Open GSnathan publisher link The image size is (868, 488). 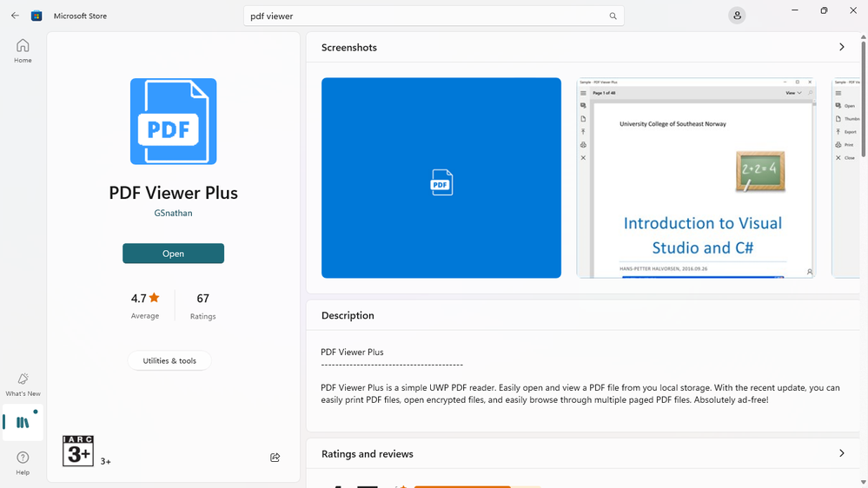[173, 213]
